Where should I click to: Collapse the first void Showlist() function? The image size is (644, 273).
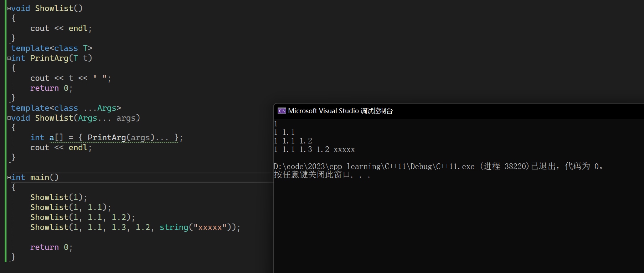coord(9,9)
